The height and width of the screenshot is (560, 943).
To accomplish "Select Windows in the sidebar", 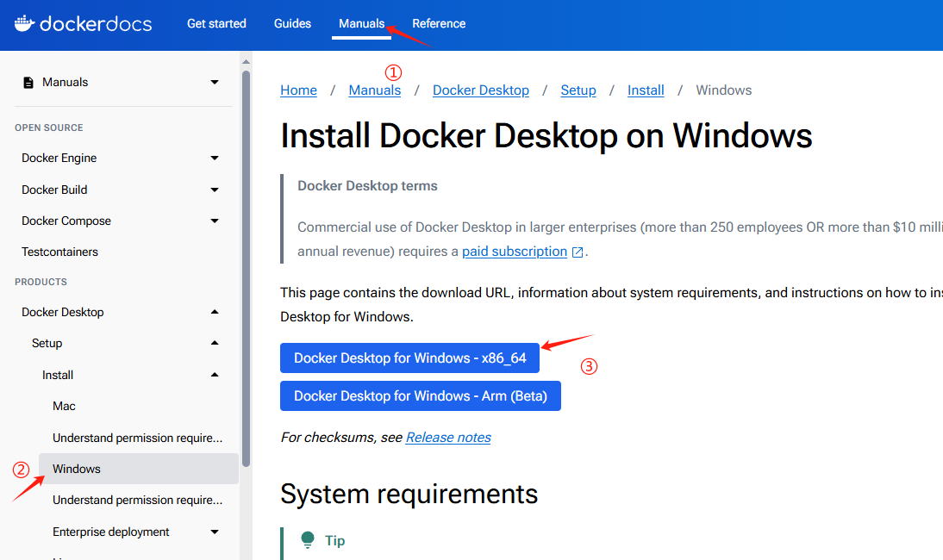I will tap(138, 469).
